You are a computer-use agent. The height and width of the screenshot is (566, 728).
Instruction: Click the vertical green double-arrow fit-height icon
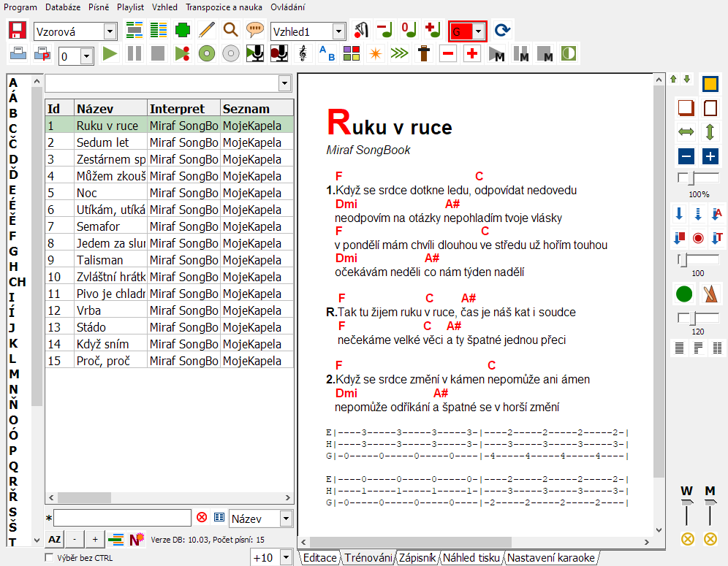tap(710, 131)
